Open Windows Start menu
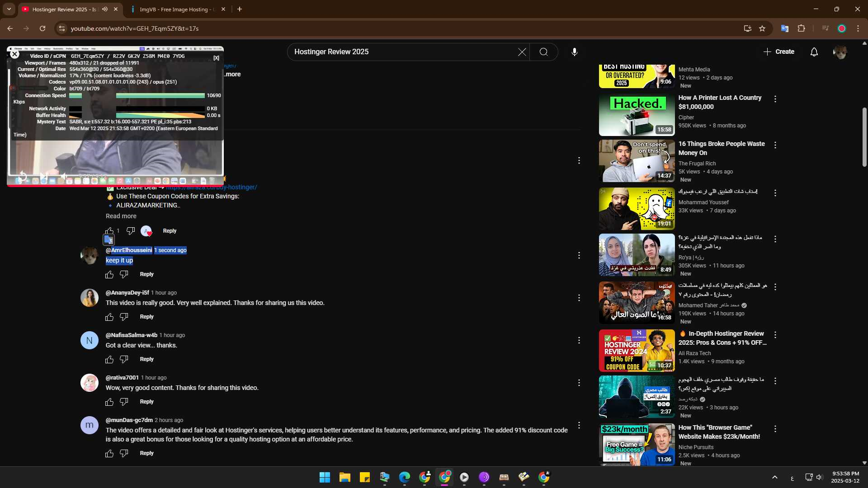 pos(325,477)
